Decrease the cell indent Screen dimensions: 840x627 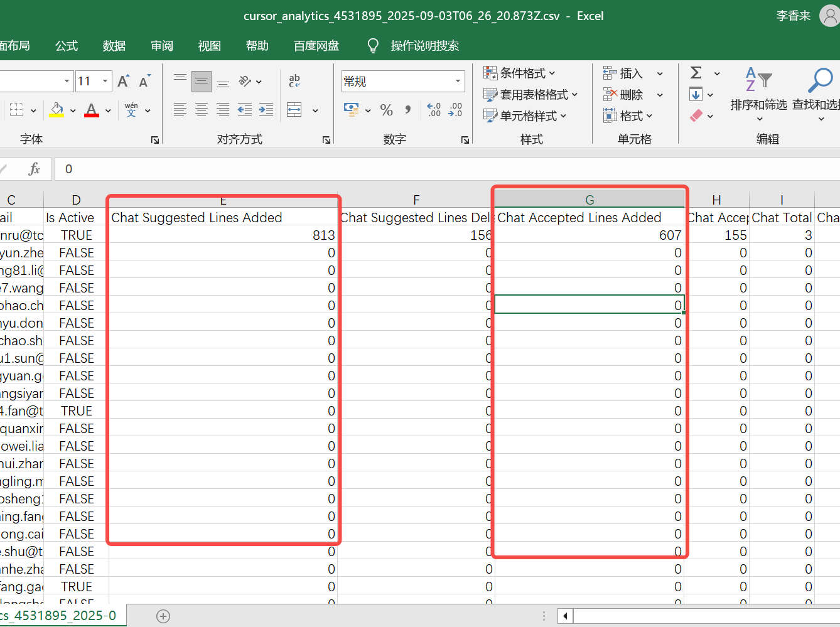click(245, 110)
